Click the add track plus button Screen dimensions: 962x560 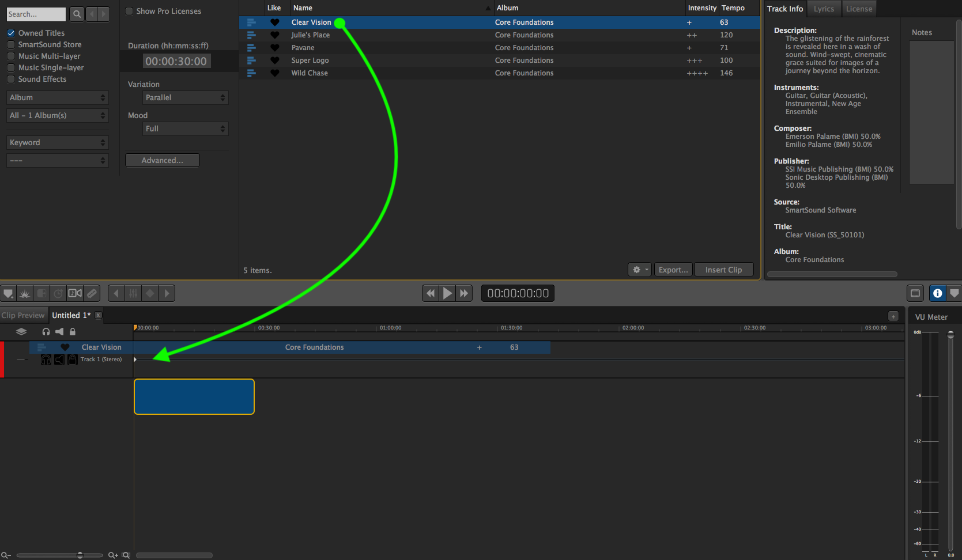[x=893, y=316]
